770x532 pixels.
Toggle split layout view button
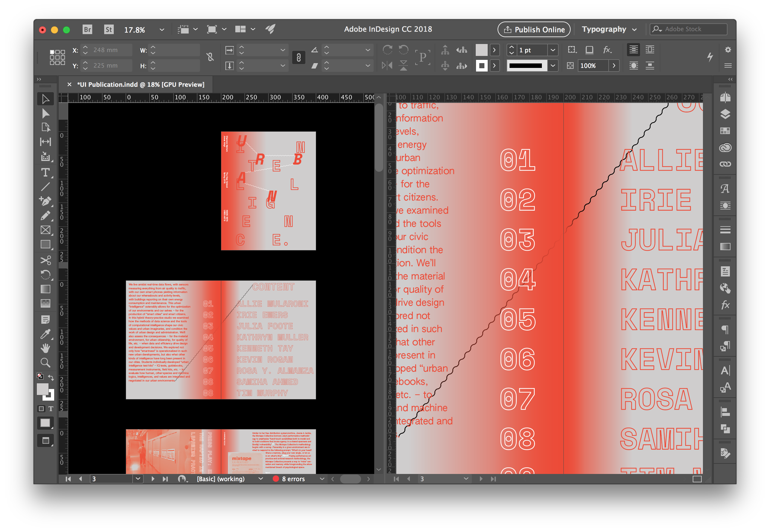[697, 479]
